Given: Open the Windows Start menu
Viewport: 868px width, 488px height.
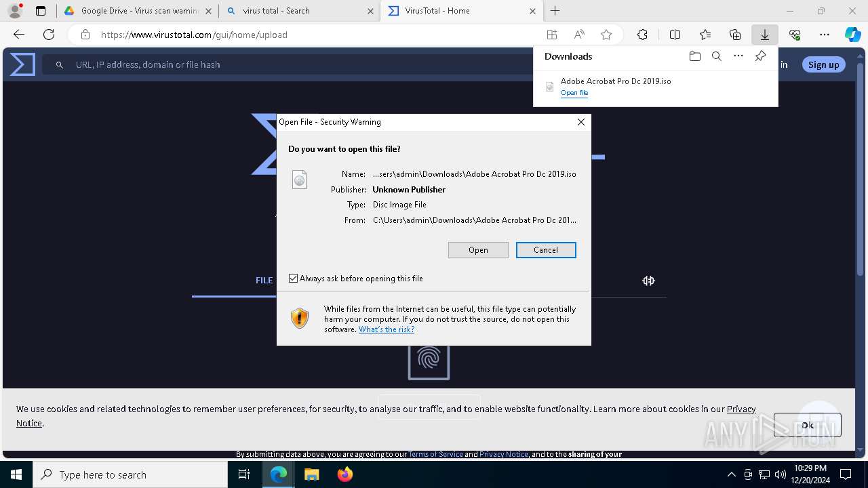Looking at the screenshot, I should pos(16,474).
